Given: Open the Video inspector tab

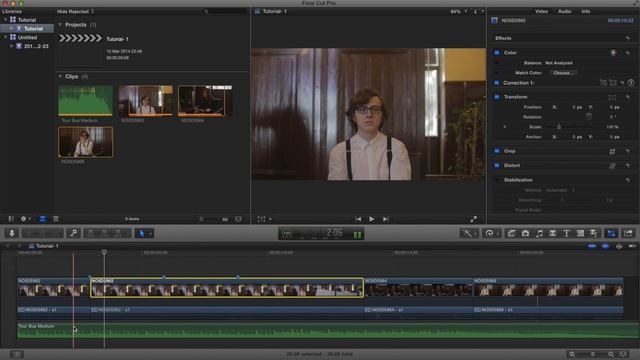Looking at the screenshot, I should tap(541, 11).
